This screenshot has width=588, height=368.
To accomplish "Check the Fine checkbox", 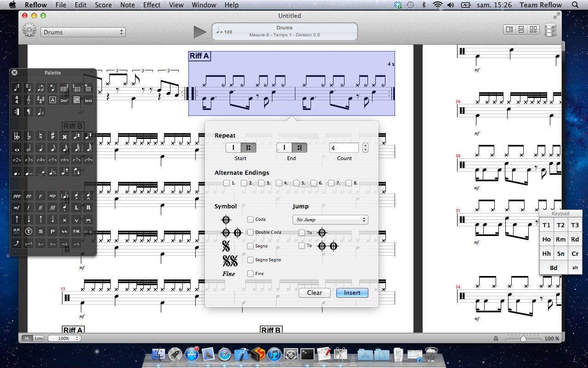I will point(250,274).
